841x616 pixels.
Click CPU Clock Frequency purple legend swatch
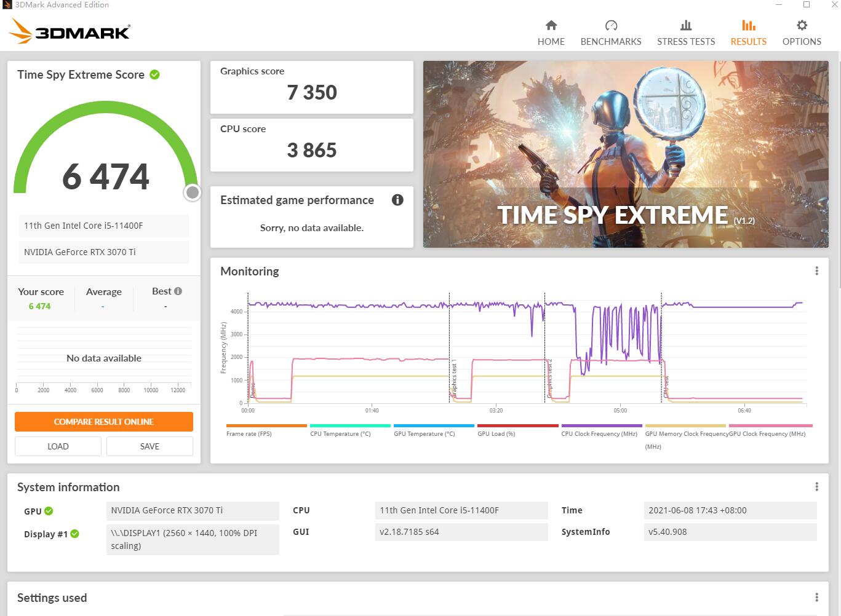click(x=601, y=425)
